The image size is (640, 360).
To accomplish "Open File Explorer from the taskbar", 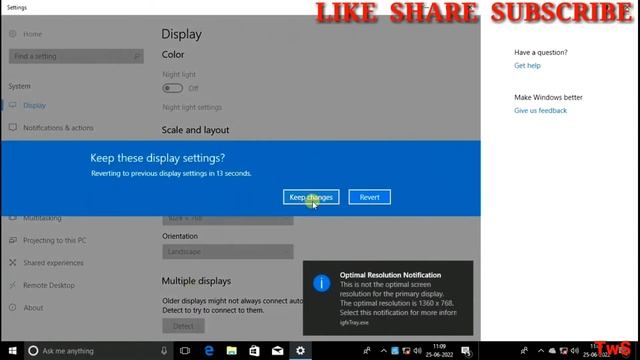I will 231,351.
